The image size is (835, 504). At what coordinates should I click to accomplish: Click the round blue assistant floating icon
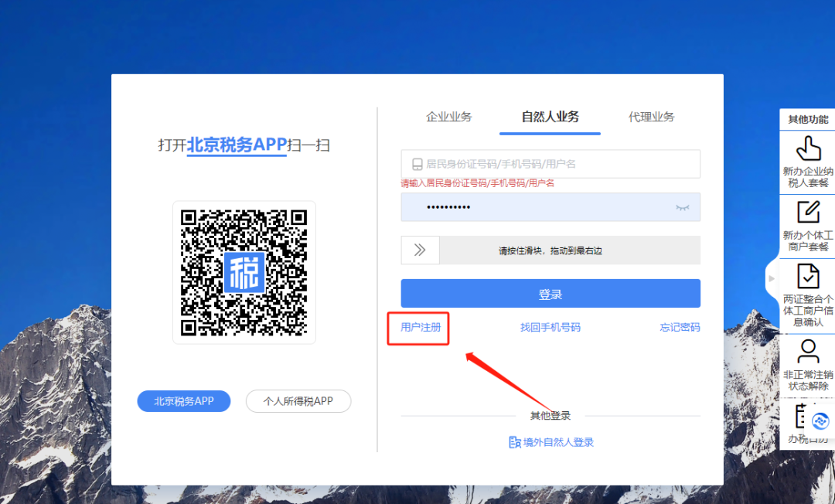[820, 421]
